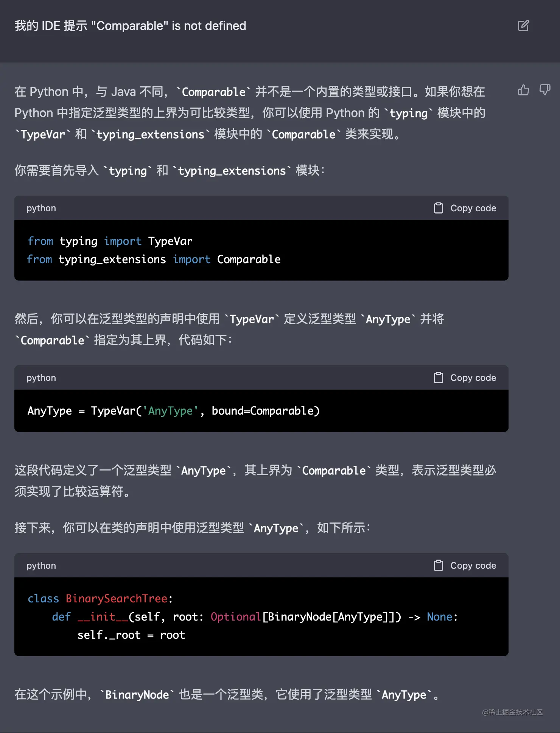Click the user message about Comparable not defined

click(130, 26)
